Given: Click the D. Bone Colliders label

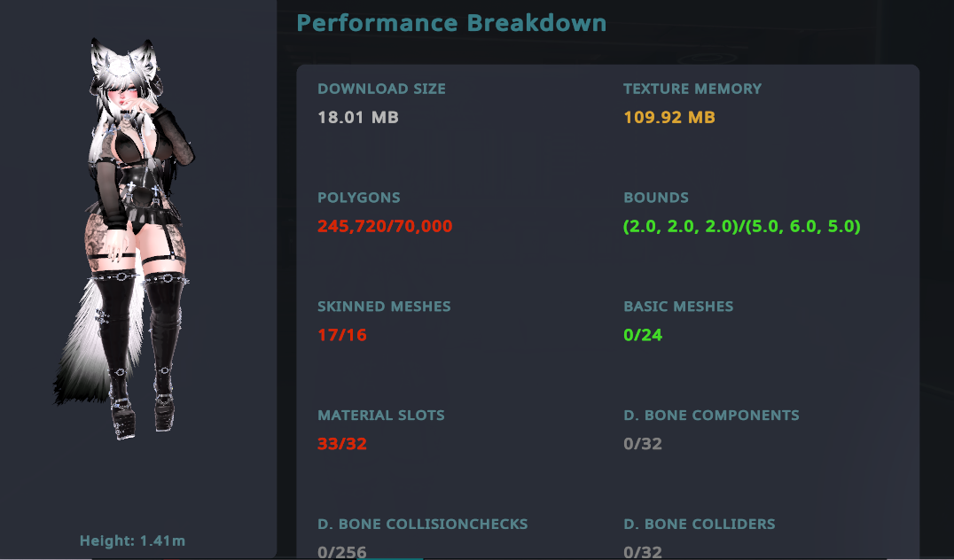Looking at the screenshot, I should click(x=699, y=524).
